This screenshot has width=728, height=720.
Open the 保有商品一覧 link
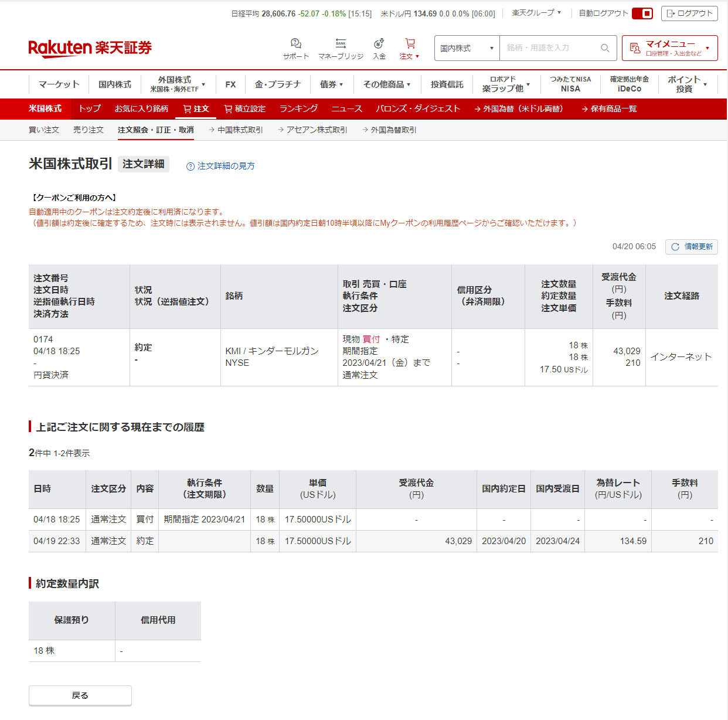(609, 108)
